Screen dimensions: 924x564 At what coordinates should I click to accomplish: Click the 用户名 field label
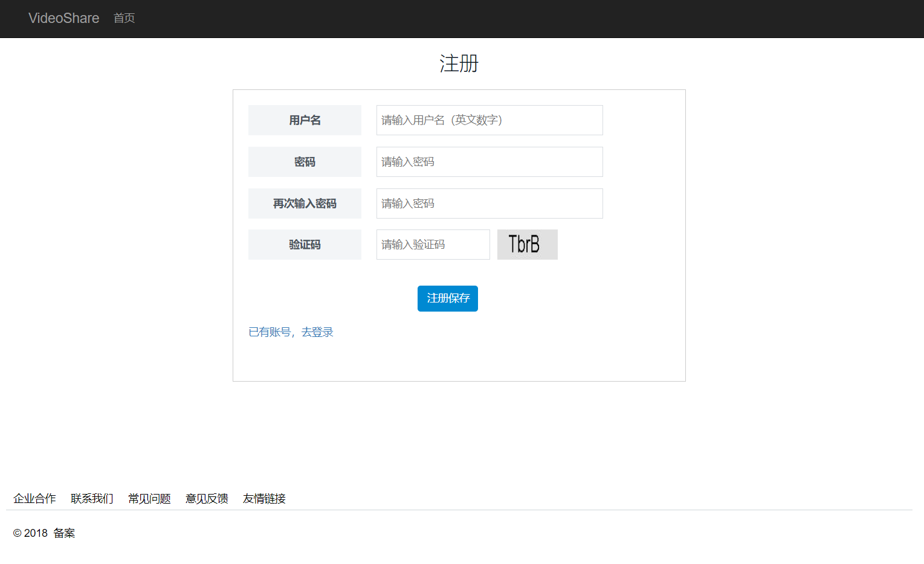click(305, 120)
